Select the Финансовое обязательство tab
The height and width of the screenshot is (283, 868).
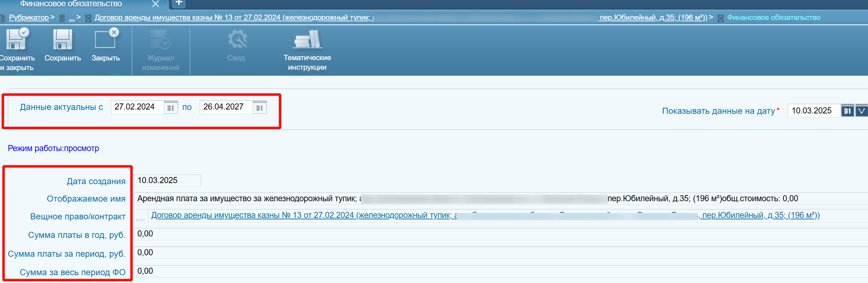pos(71,4)
